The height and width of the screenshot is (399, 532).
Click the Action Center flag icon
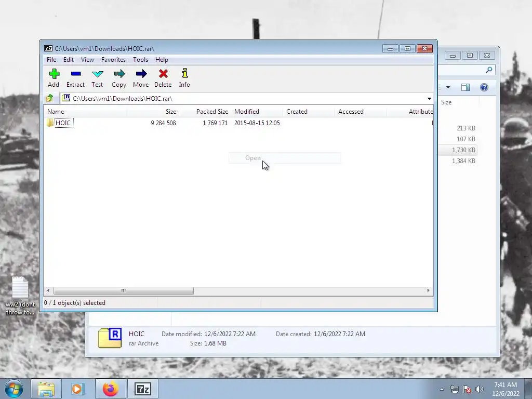click(x=467, y=389)
